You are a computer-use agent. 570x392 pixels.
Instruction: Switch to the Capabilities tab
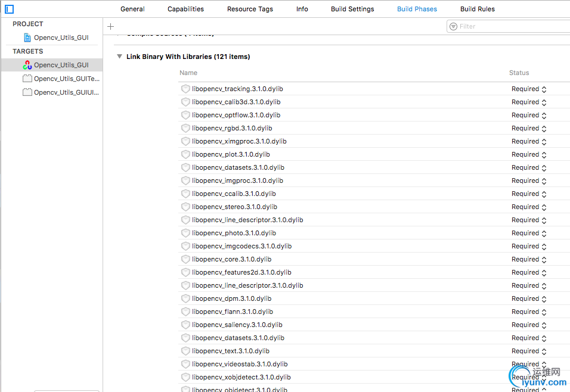pyautogui.click(x=185, y=9)
